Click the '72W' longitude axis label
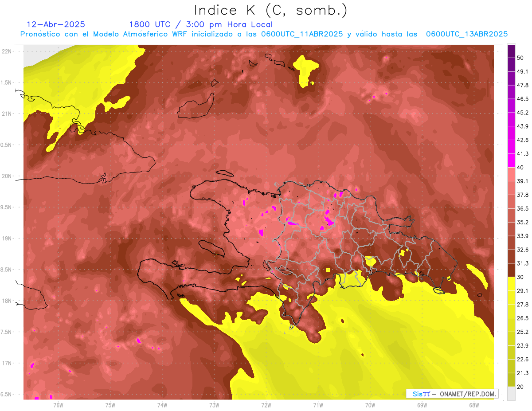Screen dimensions: 532x411 coord(266,405)
